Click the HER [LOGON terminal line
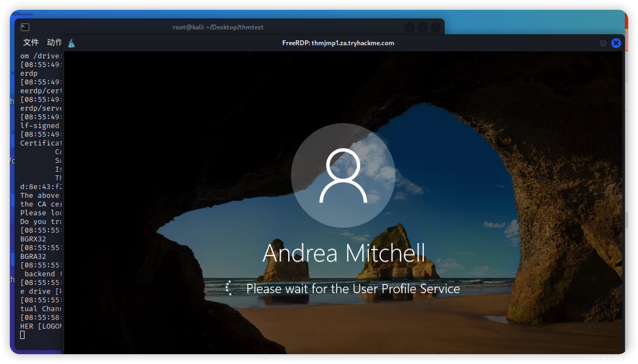 [41, 326]
